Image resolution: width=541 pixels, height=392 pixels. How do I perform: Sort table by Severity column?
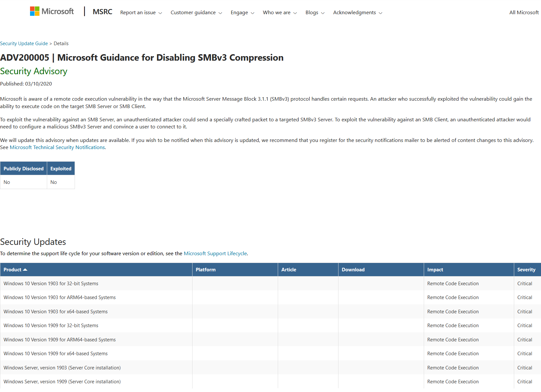527,270
